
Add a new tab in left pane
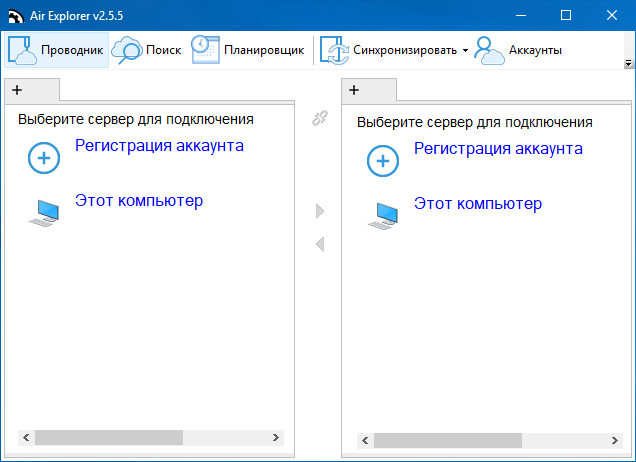click(x=17, y=90)
